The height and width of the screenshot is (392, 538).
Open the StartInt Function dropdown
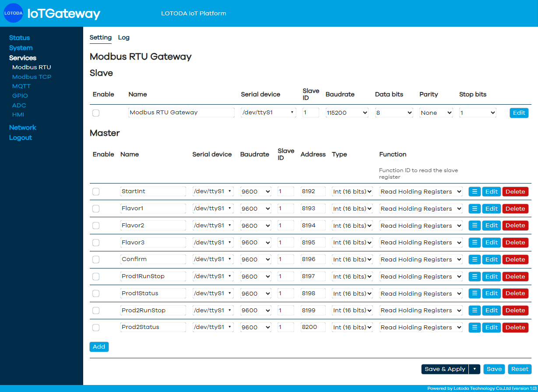click(x=421, y=191)
